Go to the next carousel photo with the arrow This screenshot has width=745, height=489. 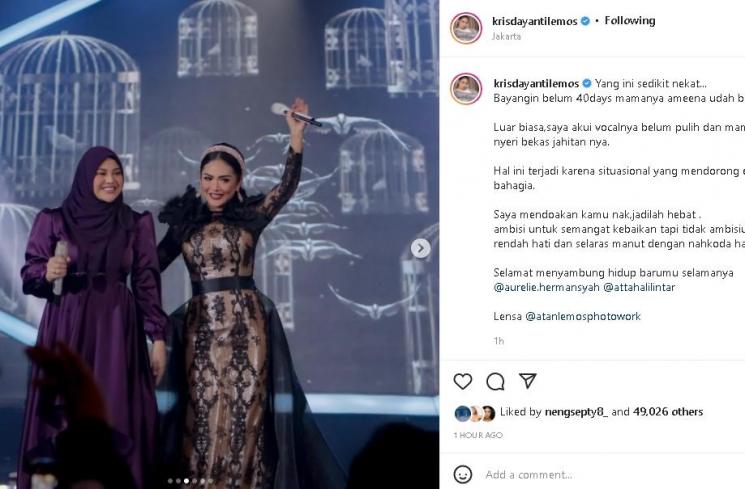pyautogui.click(x=420, y=249)
